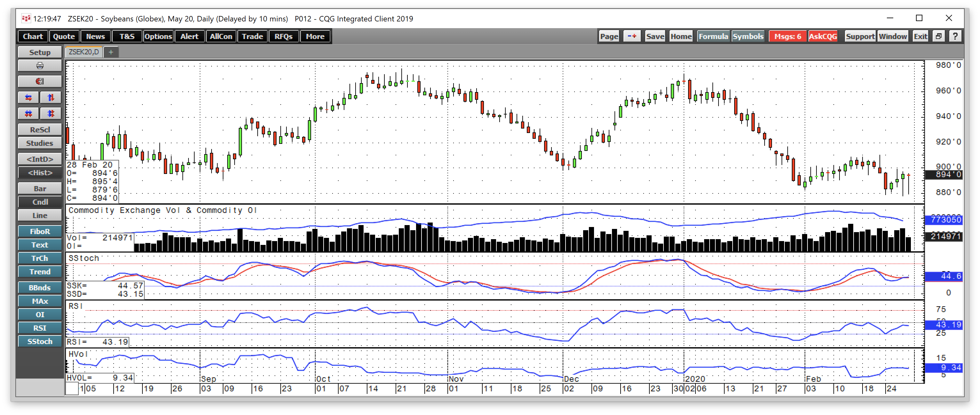This screenshot has height=415, width=980.
Task: Open the Window menu
Action: click(893, 36)
